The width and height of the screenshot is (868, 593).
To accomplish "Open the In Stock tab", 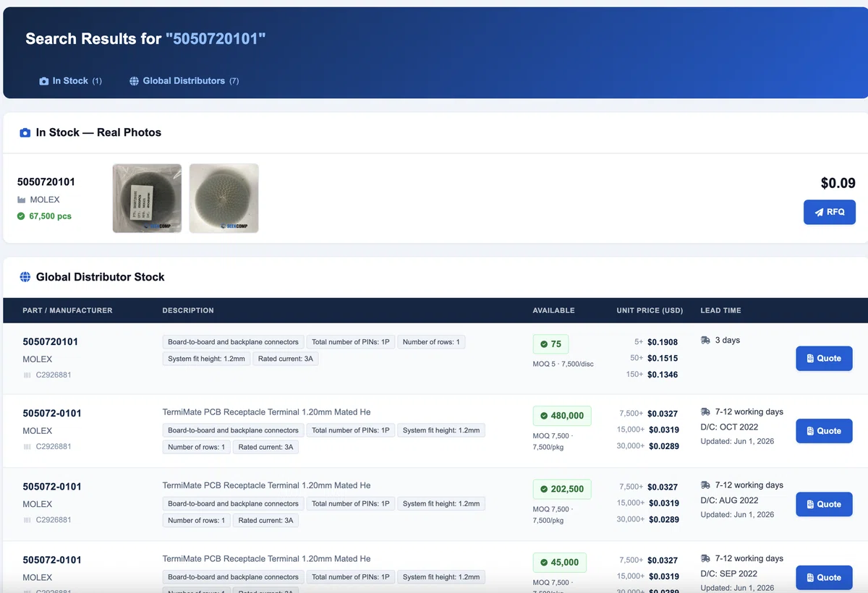I will tap(71, 81).
